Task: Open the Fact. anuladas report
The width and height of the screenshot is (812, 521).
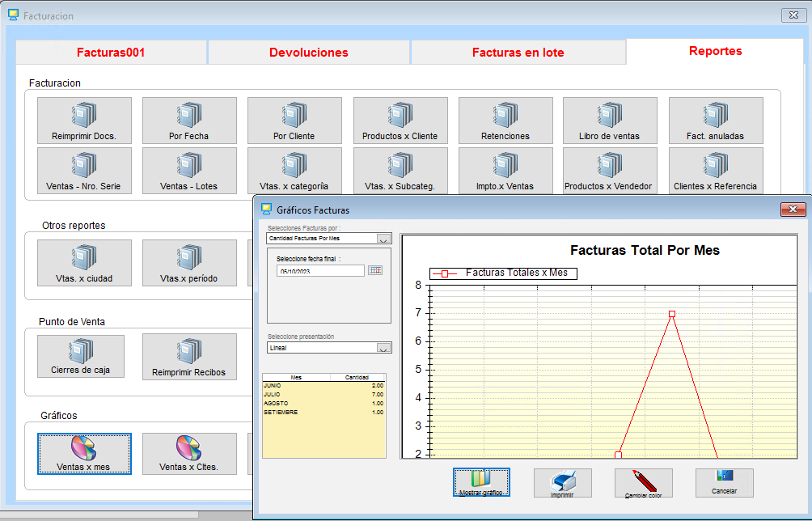Action: pyautogui.click(x=715, y=121)
